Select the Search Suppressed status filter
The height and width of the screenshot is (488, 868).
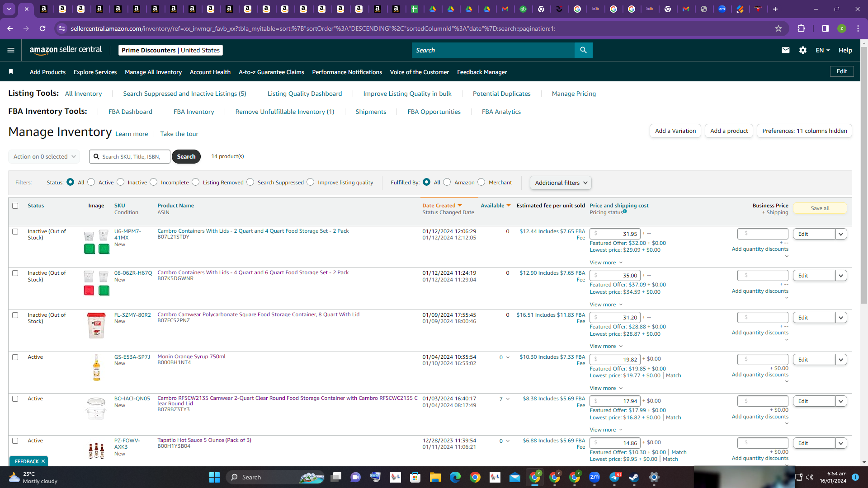[x=250, y=182]
